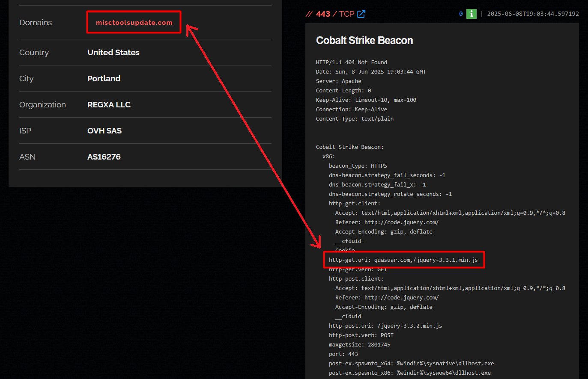Click the Keep-Alive: timeout=10, max=100 line
This screenshot has height=379, width=588.
pos(366,100)
